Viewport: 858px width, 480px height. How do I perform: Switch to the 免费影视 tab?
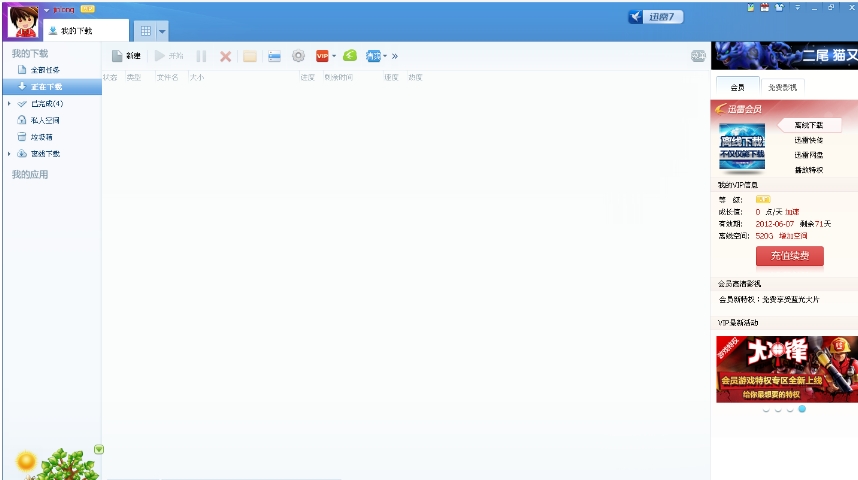point(782,87)
